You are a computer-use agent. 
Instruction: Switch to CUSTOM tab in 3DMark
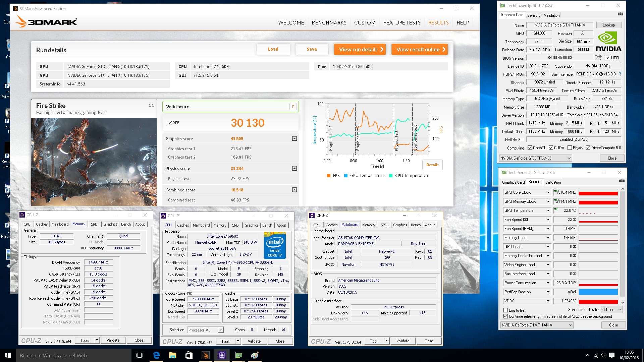pyautogui.click(x=365, y=22)
